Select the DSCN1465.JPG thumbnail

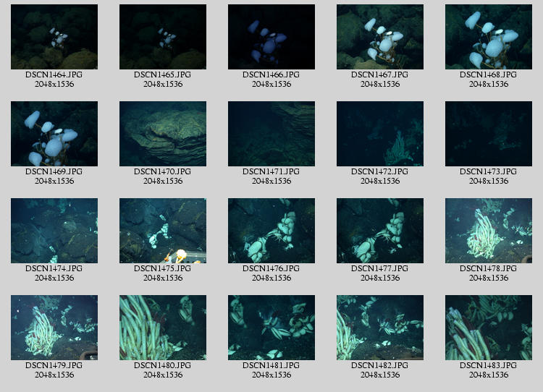click(x=163, y=37)
